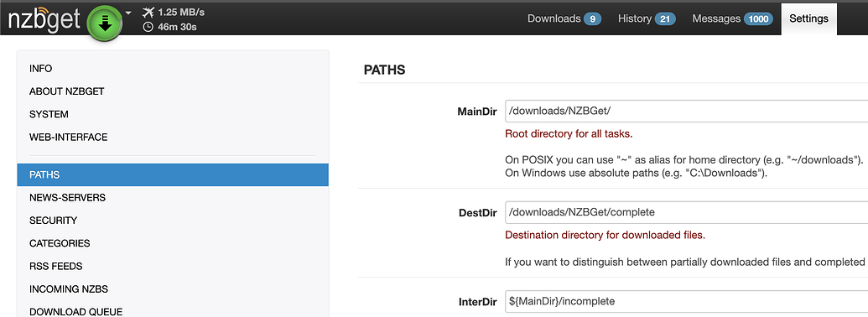Click the clock remaining-time icon
868x317 pixels.
(148, 26)
